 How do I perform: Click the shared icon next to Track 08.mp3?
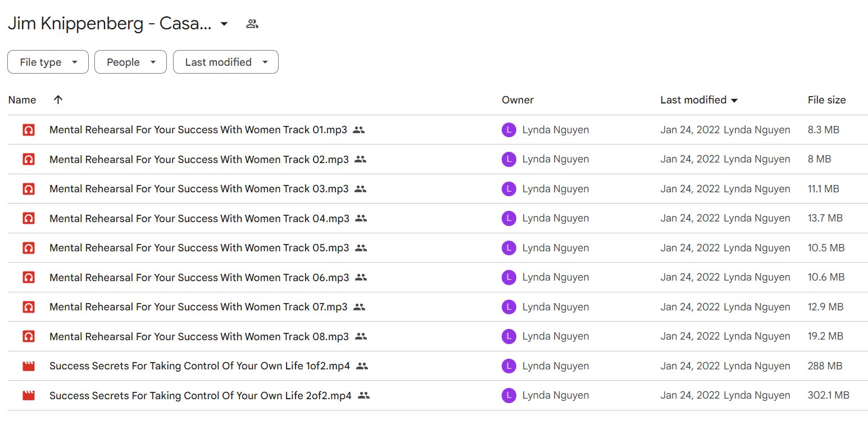[x=361, y=336]
